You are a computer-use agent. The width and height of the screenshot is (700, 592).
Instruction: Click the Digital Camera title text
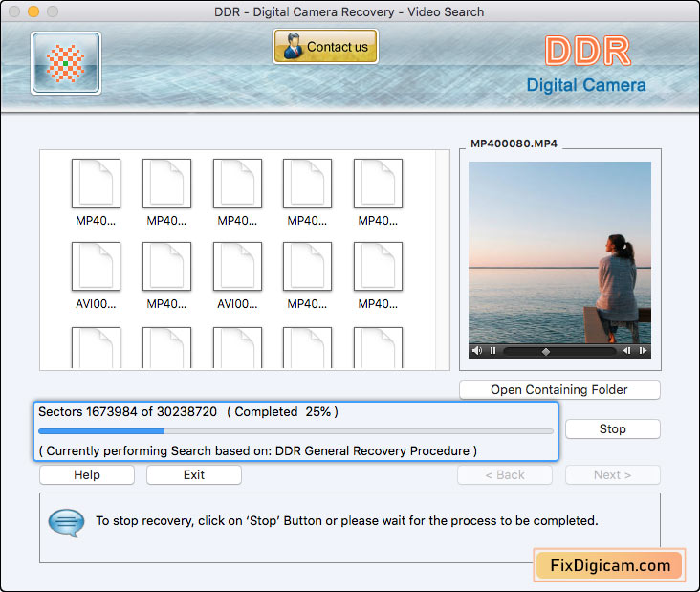tap(586, 85)
